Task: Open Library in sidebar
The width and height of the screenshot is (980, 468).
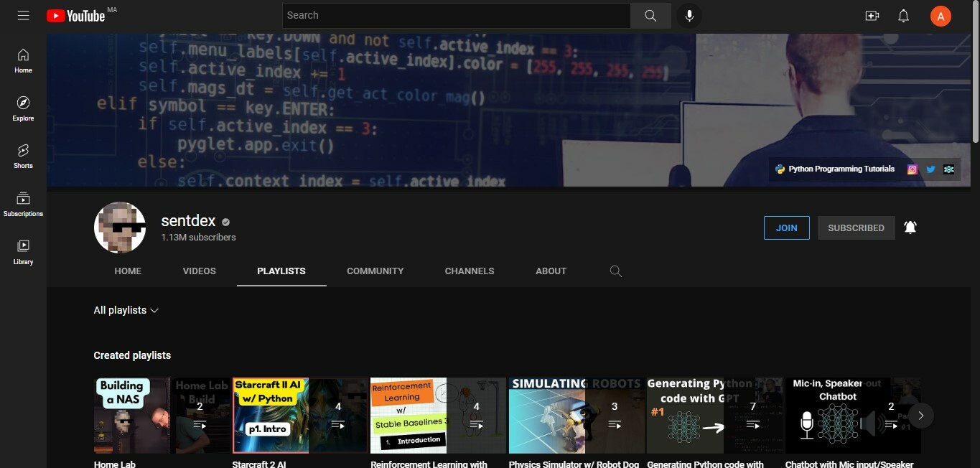Action: click(23, 252)
